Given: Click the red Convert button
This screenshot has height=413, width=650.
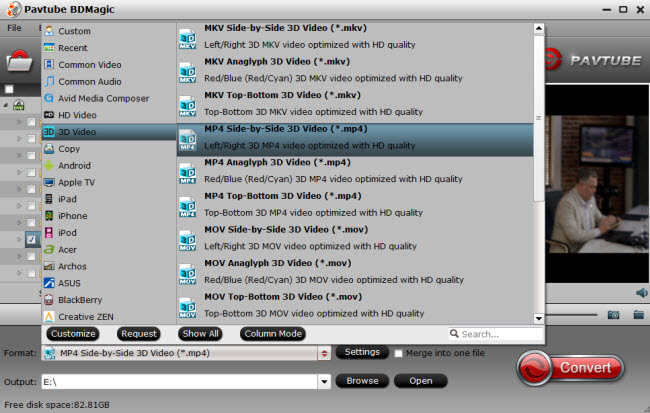Looking at the screenshot, I should (570, 368).
